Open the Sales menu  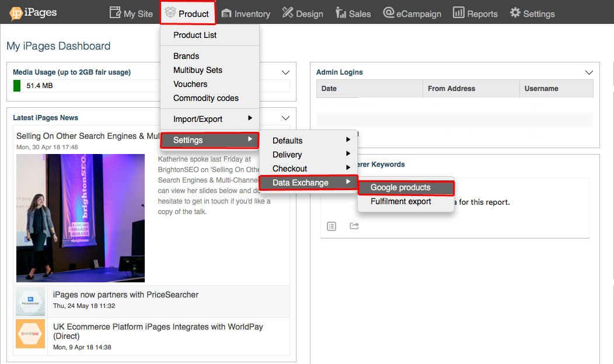pos(353,13)
